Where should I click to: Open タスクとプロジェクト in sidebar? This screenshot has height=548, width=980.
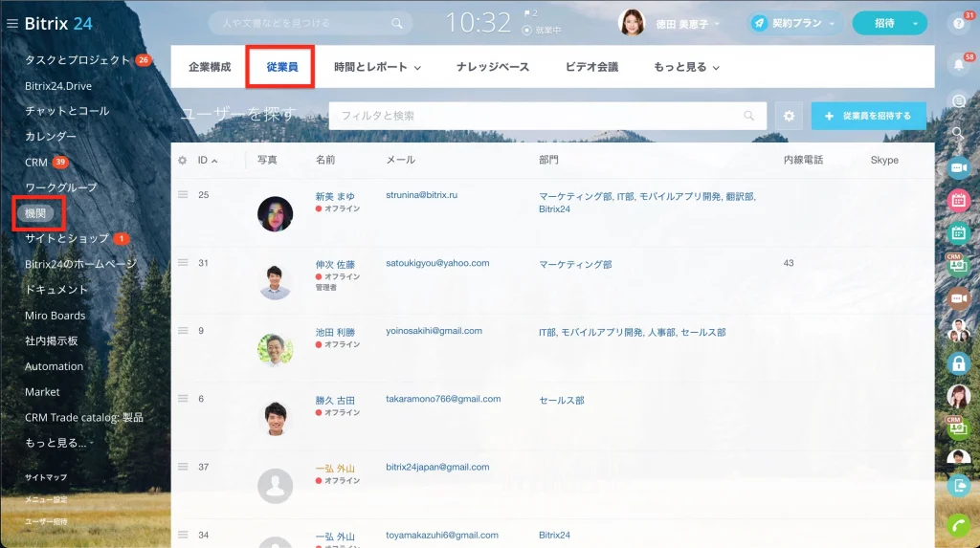(x=78, y=60)
